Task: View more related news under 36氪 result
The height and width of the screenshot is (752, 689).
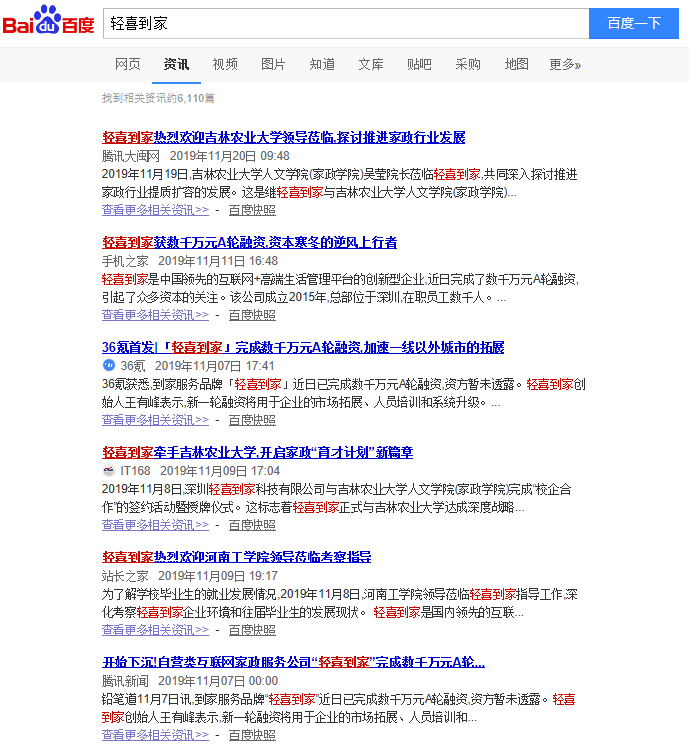Action: (155, 420)
